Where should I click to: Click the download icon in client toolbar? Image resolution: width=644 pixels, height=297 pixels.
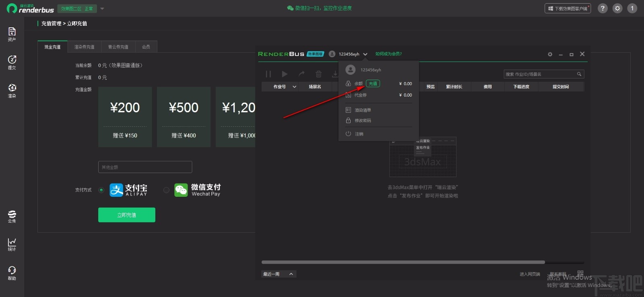334,74
